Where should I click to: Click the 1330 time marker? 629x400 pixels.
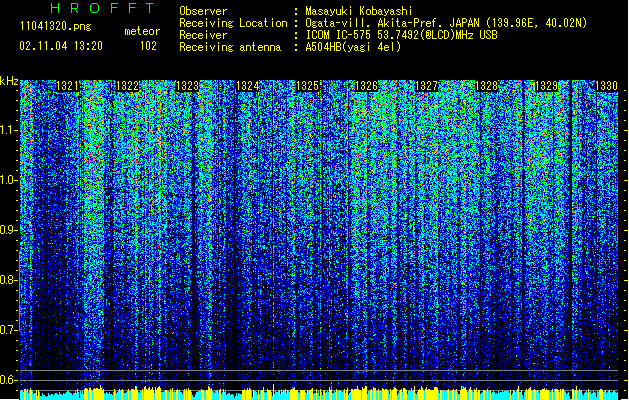pyautogui.click(x=606, y=86)
